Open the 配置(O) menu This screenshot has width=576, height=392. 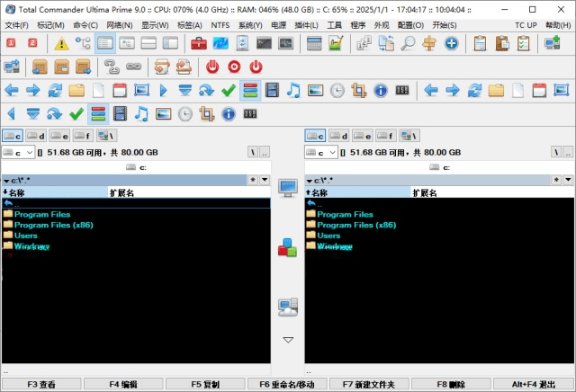[x=412, y=25]
